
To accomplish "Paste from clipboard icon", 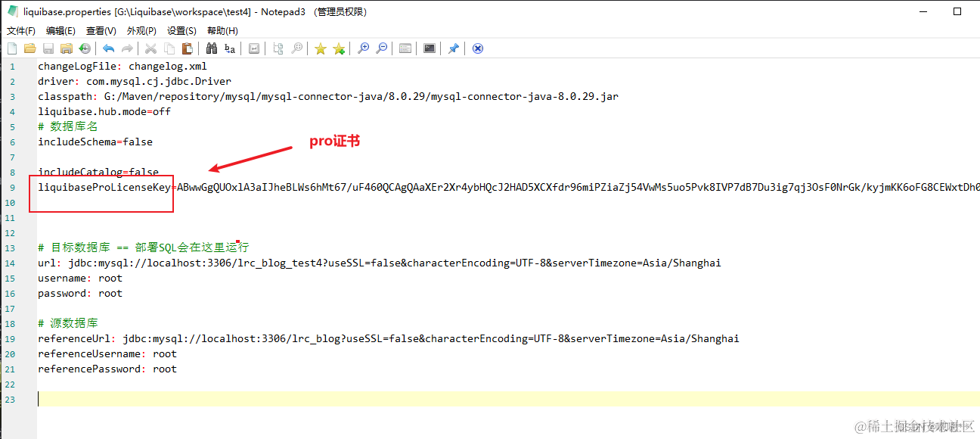I will click(187, 48).
